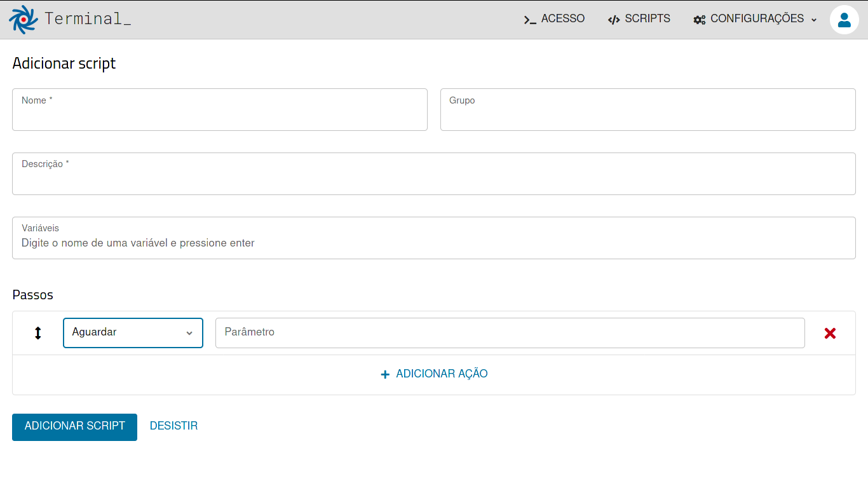Click the red X remove step icon

click(830, 333)
